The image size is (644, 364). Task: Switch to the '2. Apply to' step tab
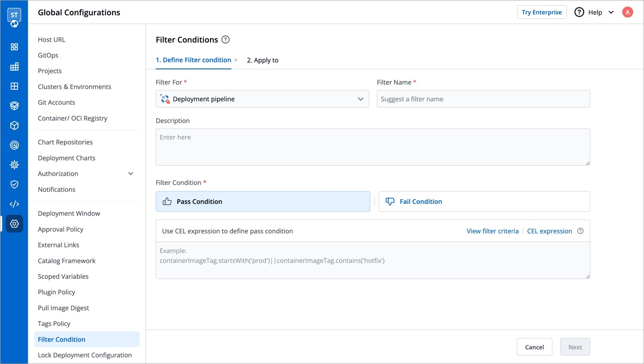(x=262, y=60)
